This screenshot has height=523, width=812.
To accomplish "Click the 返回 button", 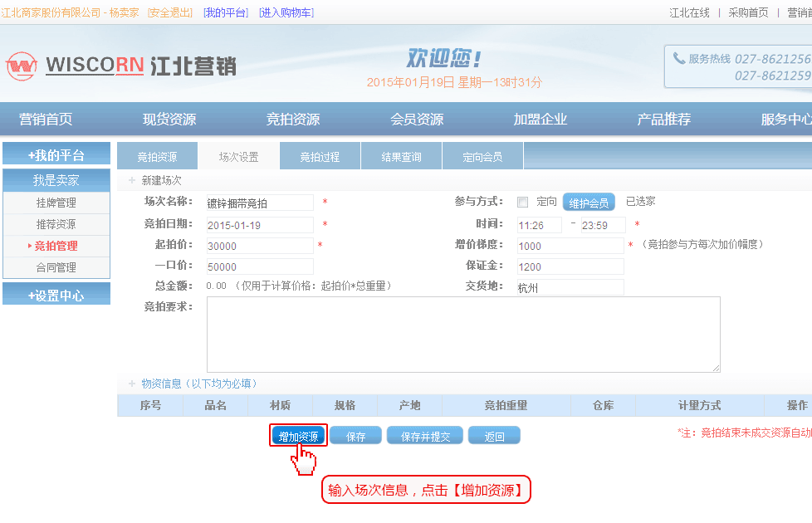I will pyautogui.click(x=494, y=436).
